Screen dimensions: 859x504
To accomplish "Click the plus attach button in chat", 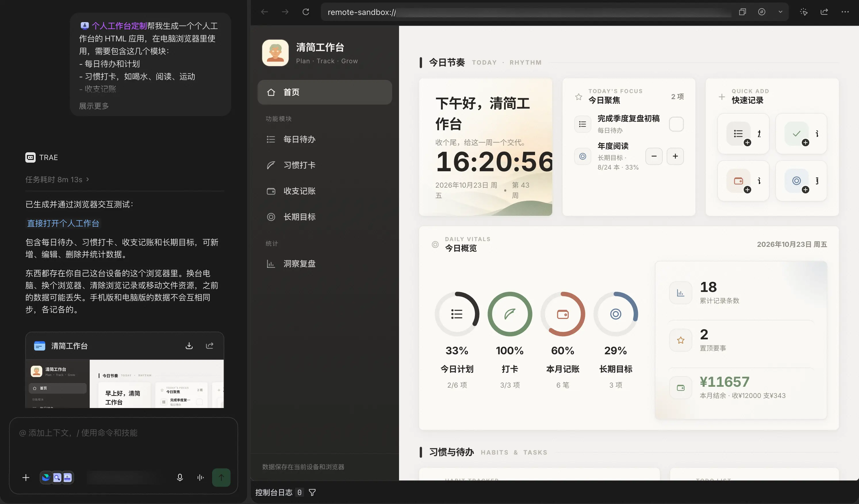I will pyautogui.click(x=26, y=477).
